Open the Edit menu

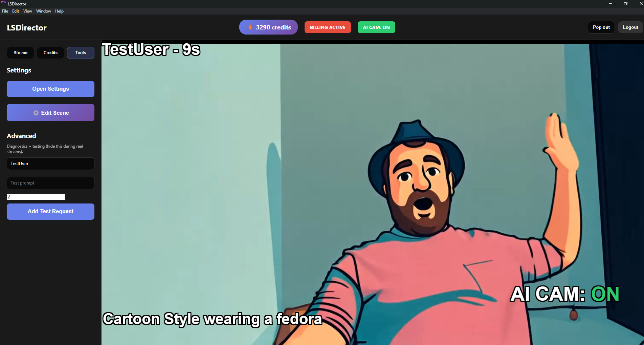[x=16, y=11]
